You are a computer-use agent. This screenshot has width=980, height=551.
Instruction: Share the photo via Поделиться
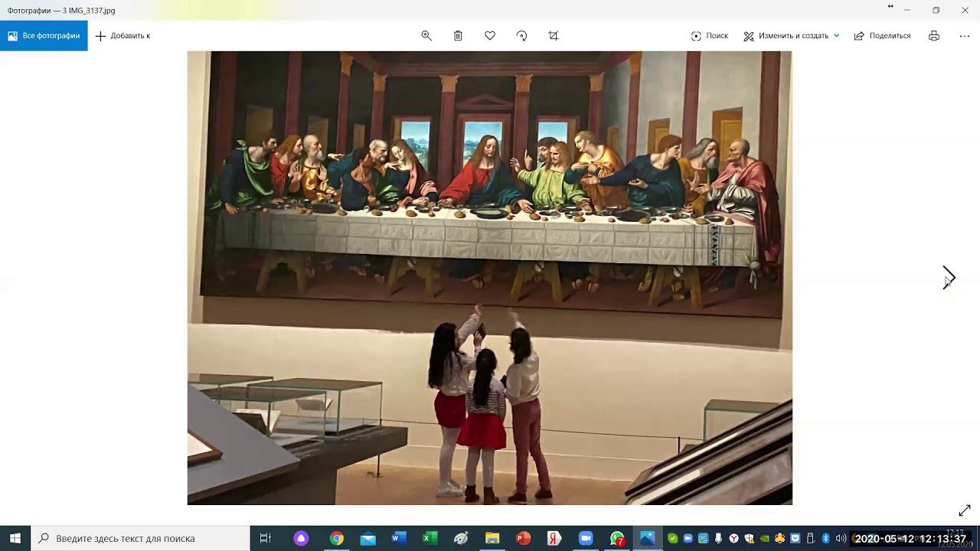(883, 36)
